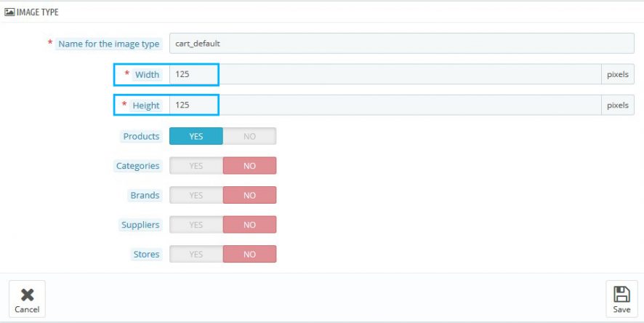The image size is (644, 323).
Task: Click the Save floppy disk icon
Action: [621, 294]
